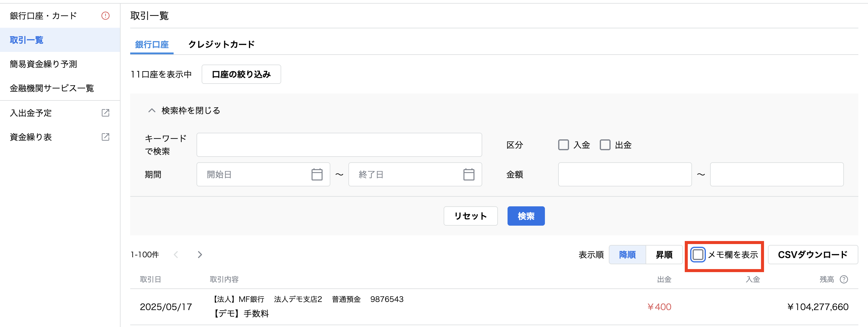Click the 取引内容 column header

point(224,279)
